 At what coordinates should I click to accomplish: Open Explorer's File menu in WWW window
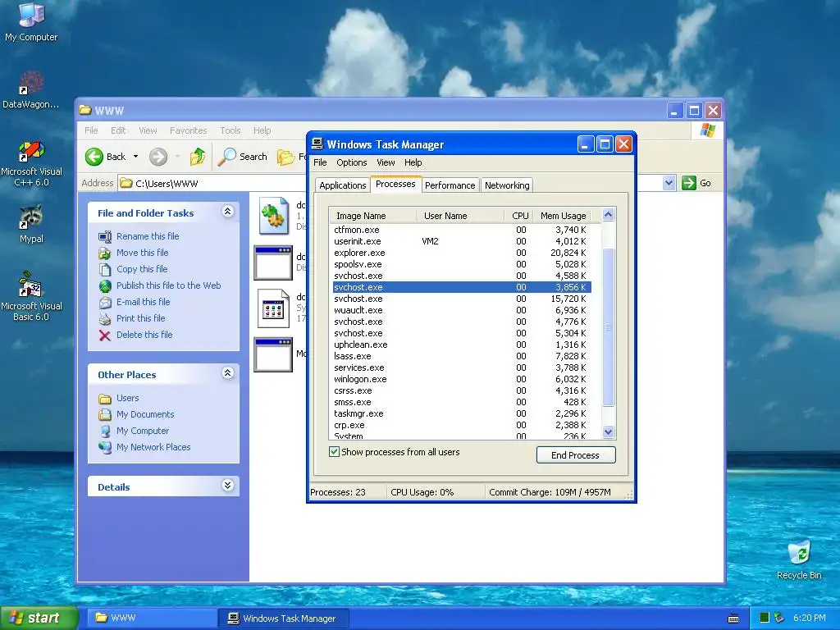(91, 130)
